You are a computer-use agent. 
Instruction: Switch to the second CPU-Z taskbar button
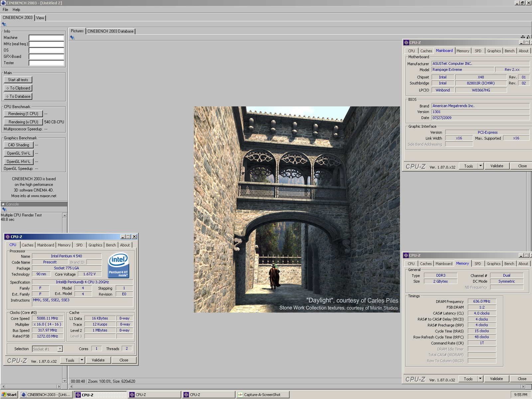154,395
